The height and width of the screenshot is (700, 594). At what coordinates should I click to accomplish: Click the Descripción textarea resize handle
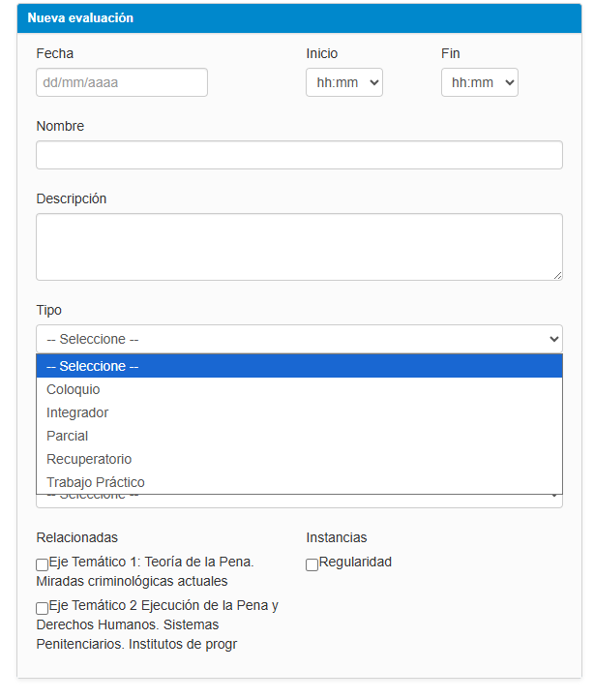pos(557,275)
